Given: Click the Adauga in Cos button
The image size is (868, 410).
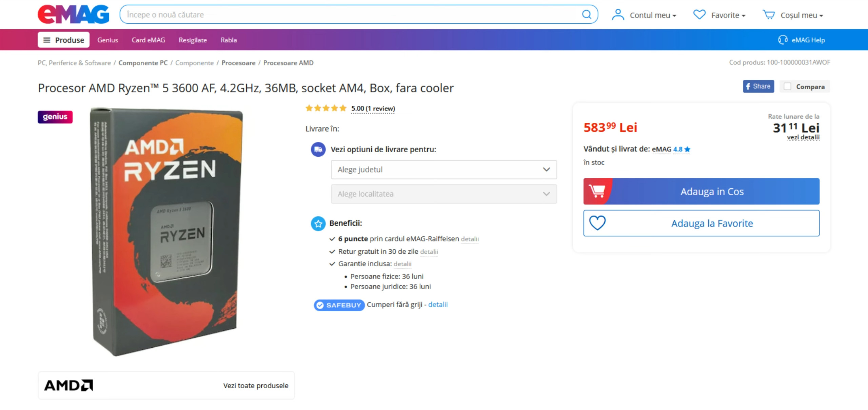Looking at the screenshot, I should 701,191.
